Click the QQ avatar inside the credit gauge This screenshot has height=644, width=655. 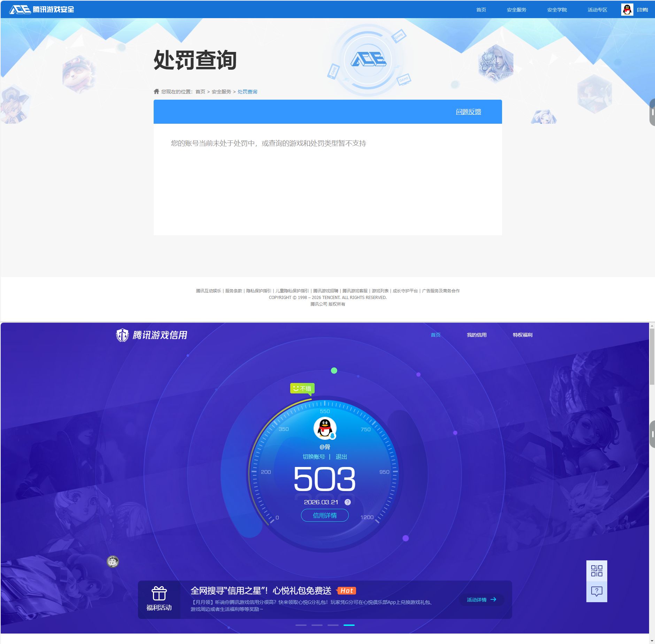(325, 429)
